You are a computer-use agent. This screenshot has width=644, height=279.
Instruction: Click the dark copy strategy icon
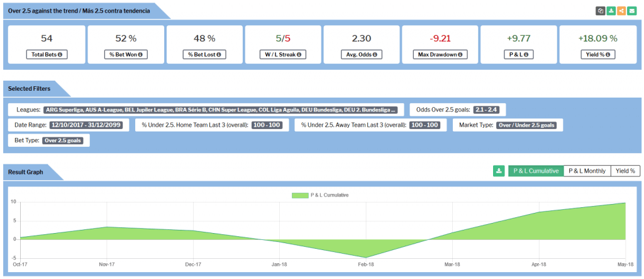(x=601, y=11)
